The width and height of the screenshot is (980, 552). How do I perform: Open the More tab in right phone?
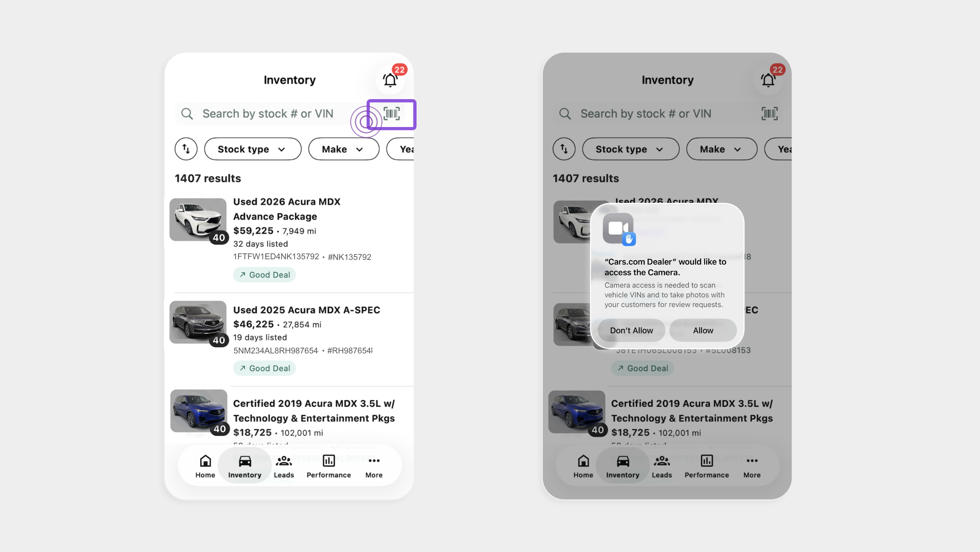pos(752,466)
